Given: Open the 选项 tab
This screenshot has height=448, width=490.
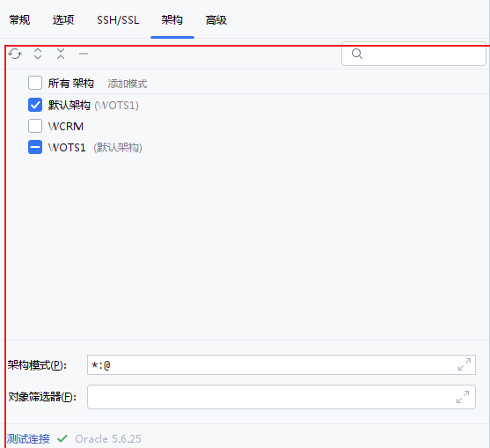Looking at the screenshot, I should pyautogui.click(x=63, y=20).
